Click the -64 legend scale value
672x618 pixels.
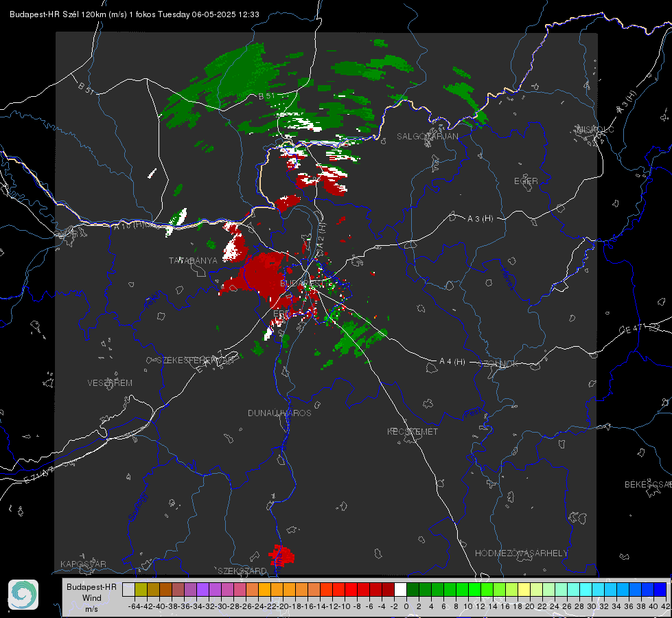pos(135,606)
